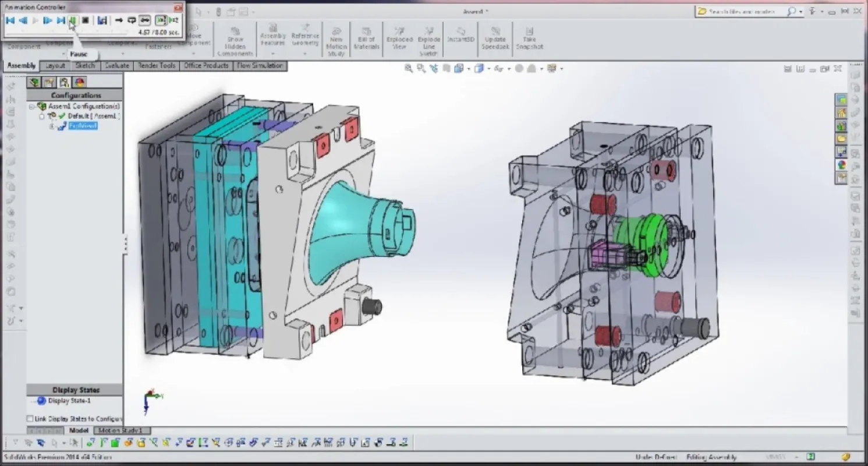Switch to the Evaluate tab
Image resolution: width=868 pixels, height=466 pixels.
pyautogui.click(x=117, y=66)
